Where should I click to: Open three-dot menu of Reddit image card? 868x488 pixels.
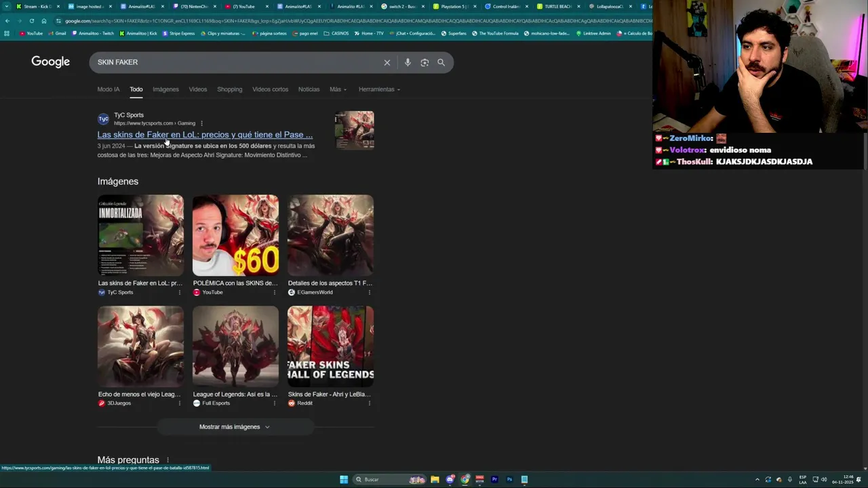coord(370,403)
